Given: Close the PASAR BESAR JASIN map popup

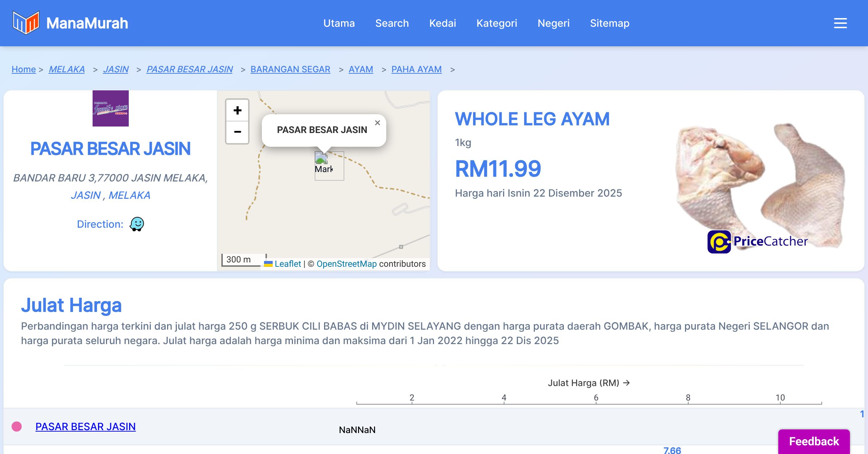Looking at the screenshot, I should coord(377,123).
